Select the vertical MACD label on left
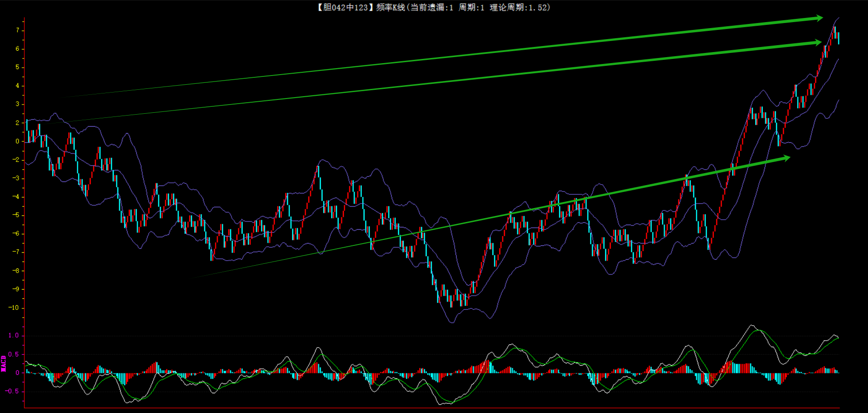The height and width of the screenshot is (413, 868). tap(4, 363)
